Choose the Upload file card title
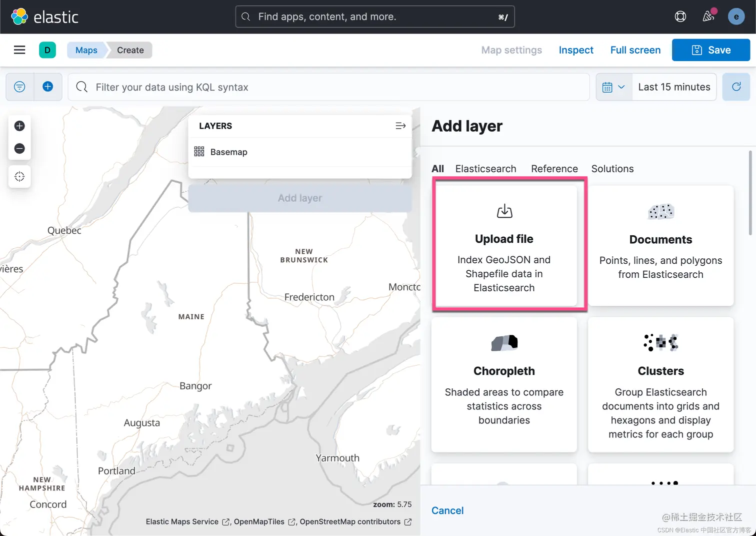Viewport: 756px width, 536px height. 504,239
